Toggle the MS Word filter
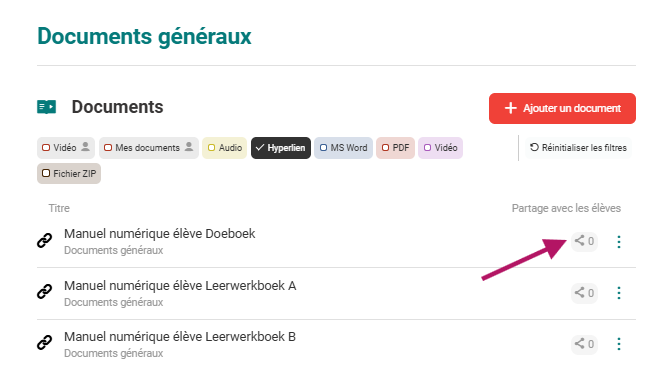Viewport: 655px width, 390px height. 343,148
